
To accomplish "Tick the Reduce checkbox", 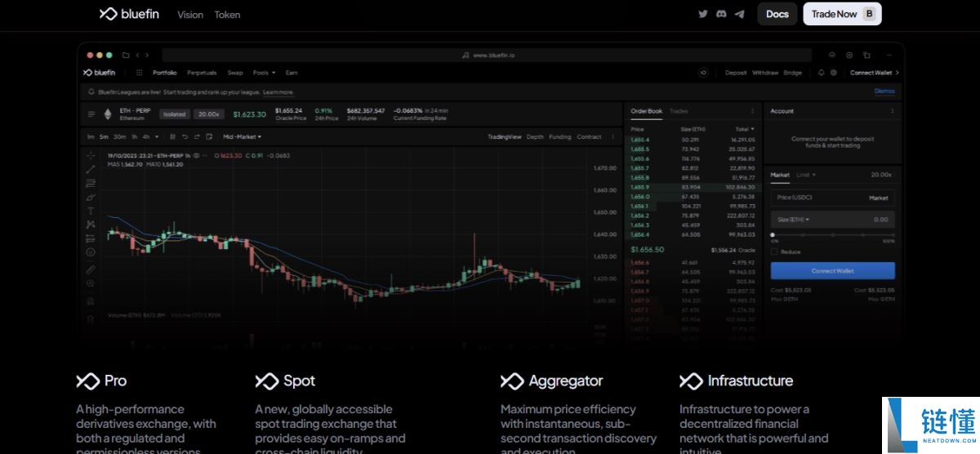I will point(774,251).
